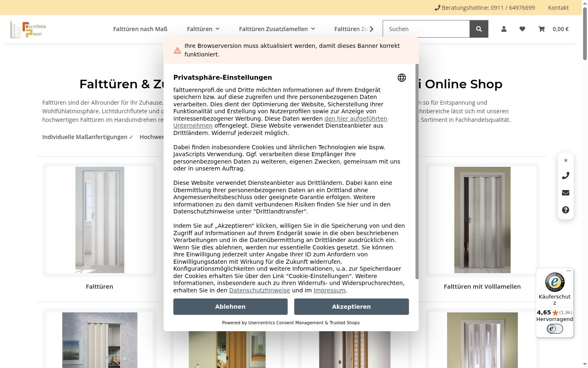The height and width of the screenshot is (368, 588).
Task: Change language via globe icon in privacy dialog
Action: [402, 78]
